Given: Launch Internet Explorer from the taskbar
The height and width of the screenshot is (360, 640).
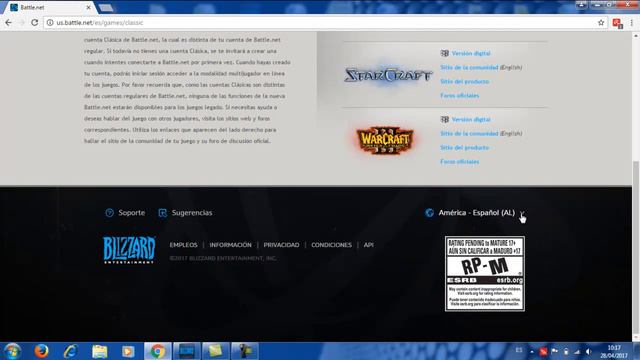Looking at the screenshot, I should tap(71, 351).
